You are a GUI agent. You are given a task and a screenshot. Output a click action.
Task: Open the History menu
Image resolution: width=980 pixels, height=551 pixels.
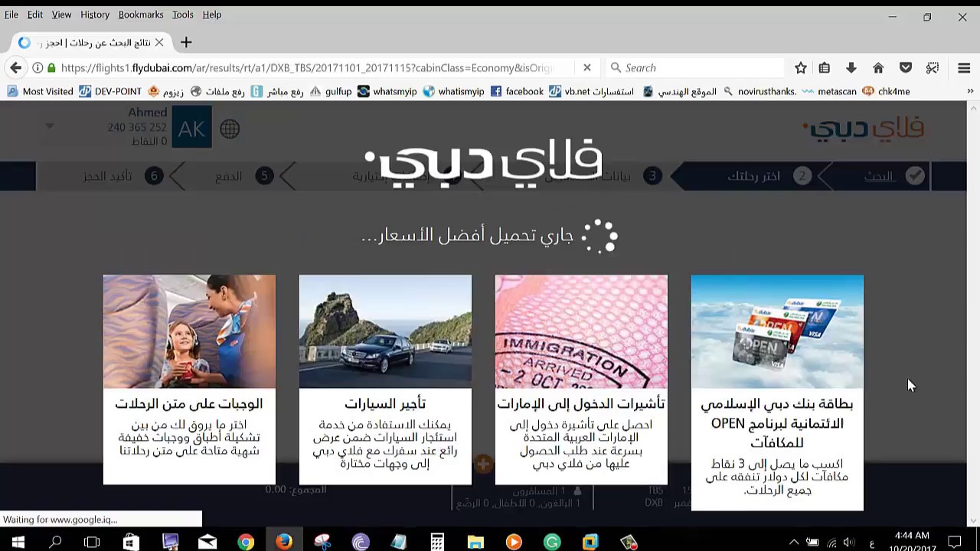[x=95, y=15]
